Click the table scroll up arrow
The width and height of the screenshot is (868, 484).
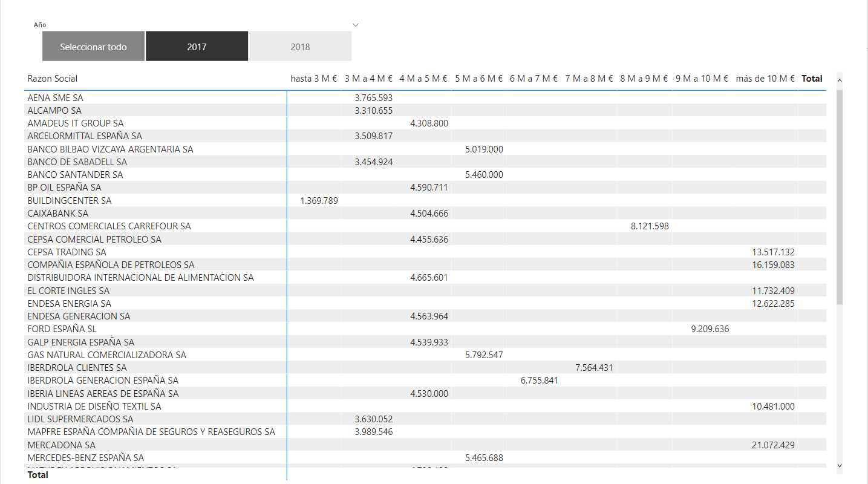point(839,79)
